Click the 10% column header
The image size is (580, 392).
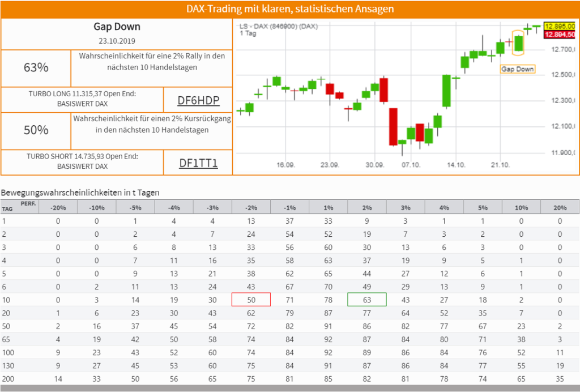coord(521,208)
